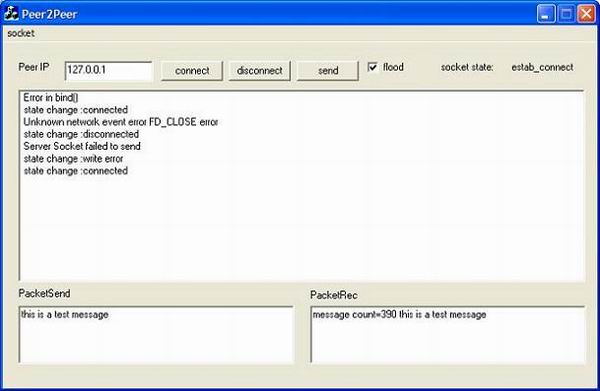Click the PacketSend label

point(44,293)
